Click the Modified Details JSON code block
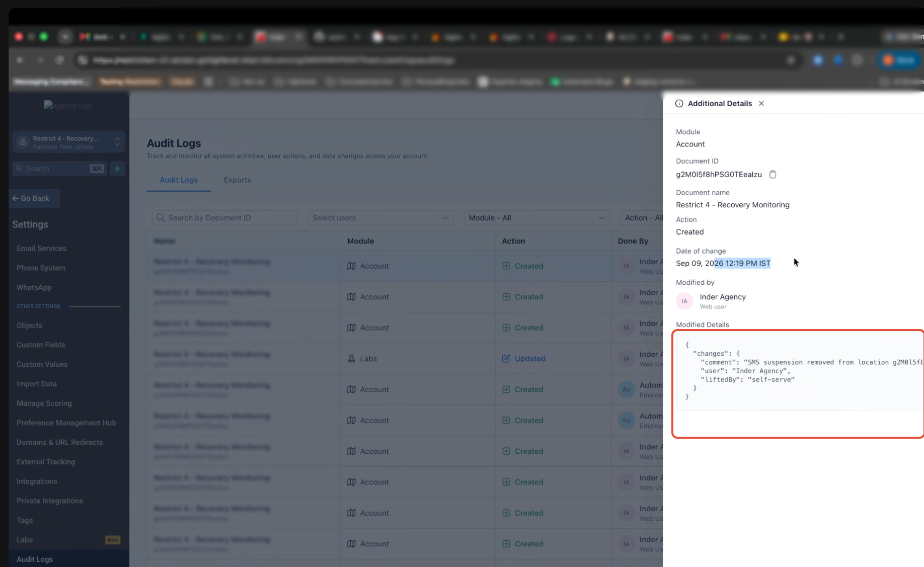 click(x=800, y=371)
